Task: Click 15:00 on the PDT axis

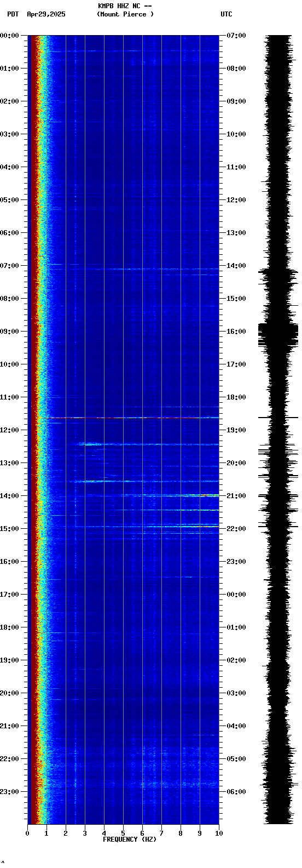Action: (9, 529)
